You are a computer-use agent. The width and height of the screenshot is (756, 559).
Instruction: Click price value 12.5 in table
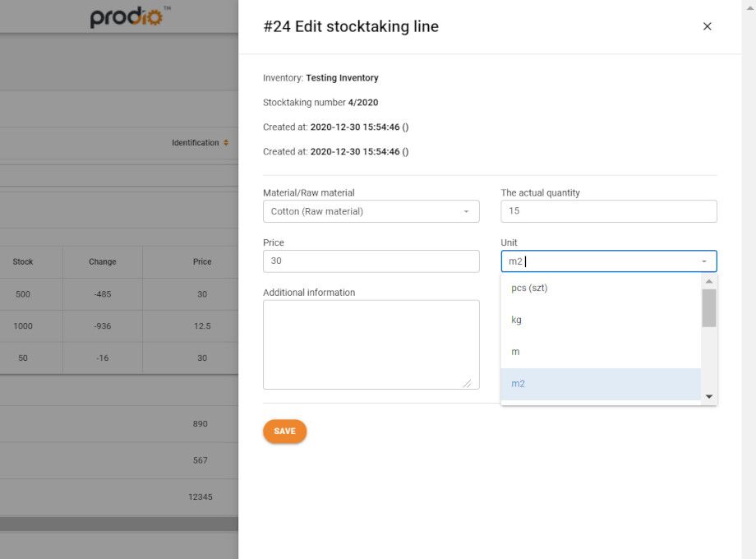202,326
